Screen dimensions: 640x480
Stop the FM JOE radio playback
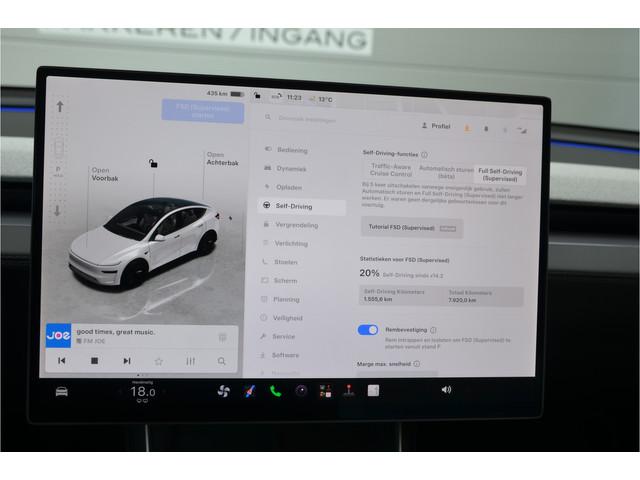(94, 361)
